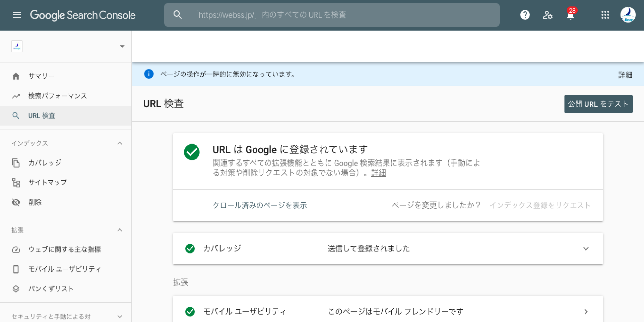Open パンくずリスト report
Screen dimensions: 644x322
[51, 289]
